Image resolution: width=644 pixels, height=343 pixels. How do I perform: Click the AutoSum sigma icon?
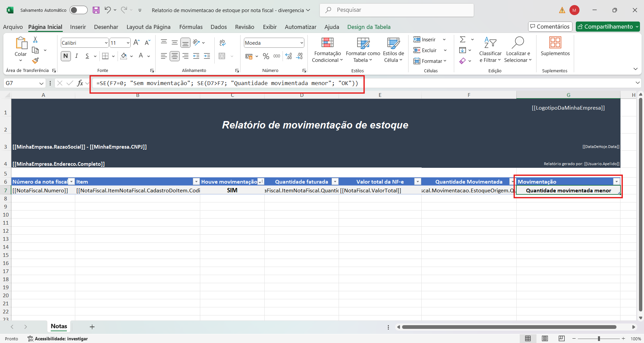463,40
